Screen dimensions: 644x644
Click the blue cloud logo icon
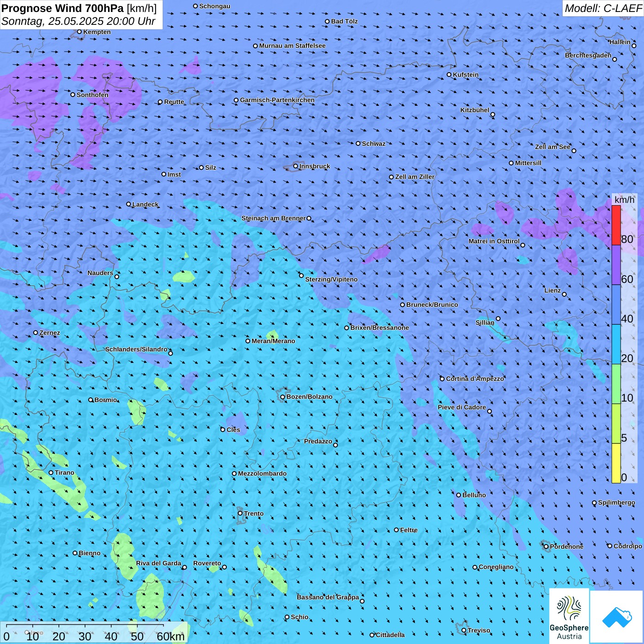tap(617, 617)
